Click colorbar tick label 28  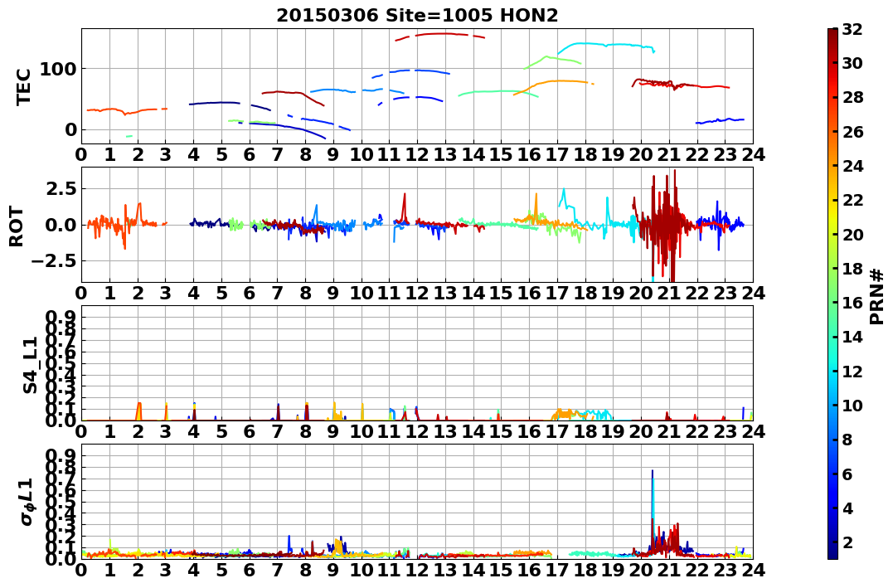pos(852,97)
